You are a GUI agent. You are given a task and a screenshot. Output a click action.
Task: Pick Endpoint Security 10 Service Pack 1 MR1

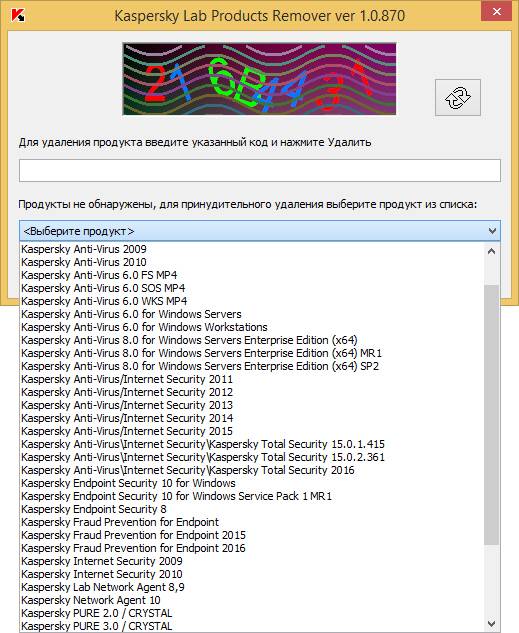point(252,496)
